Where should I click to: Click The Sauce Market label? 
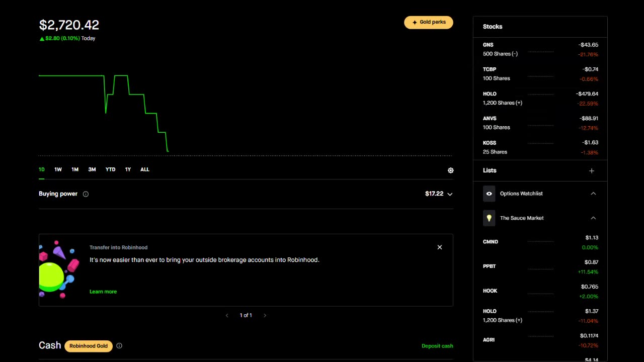pyautogui.click(x=522, y=218)
